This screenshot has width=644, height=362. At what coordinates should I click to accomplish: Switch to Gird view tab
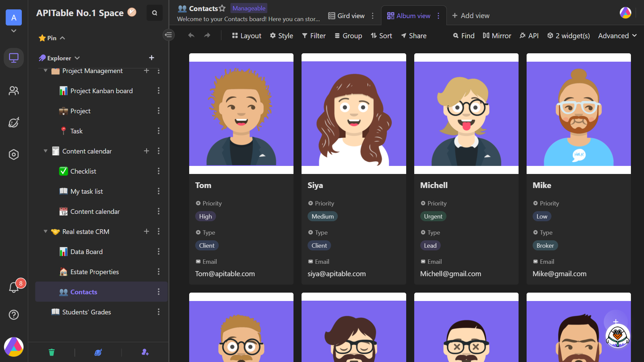click(346, 16)
